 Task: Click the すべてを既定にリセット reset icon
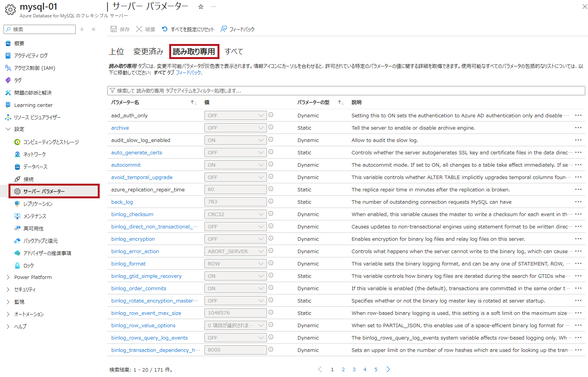[165, 29]
